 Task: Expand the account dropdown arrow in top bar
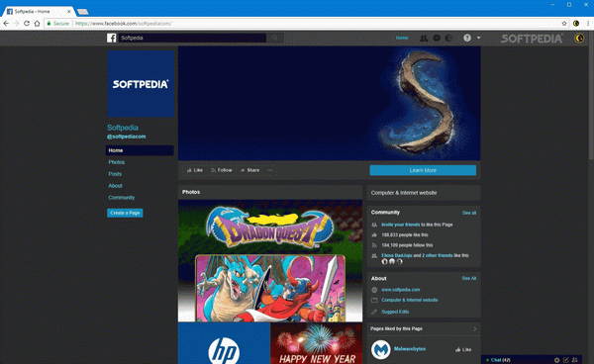[478, 38]
